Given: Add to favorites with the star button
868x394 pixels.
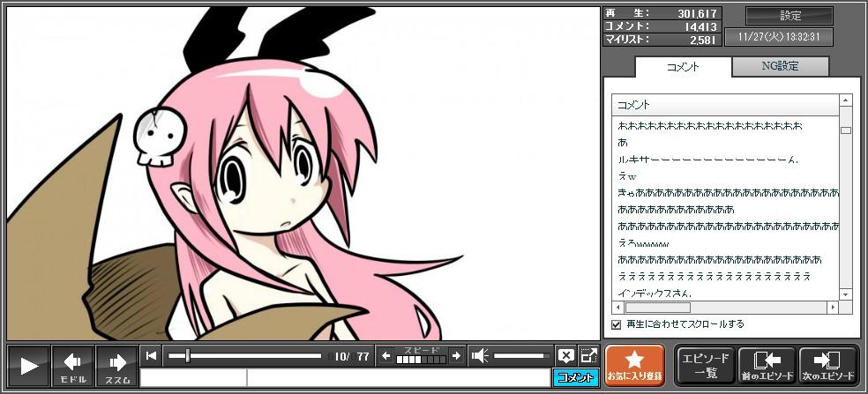Looking at the screenshot, I should tap(634, 365).
